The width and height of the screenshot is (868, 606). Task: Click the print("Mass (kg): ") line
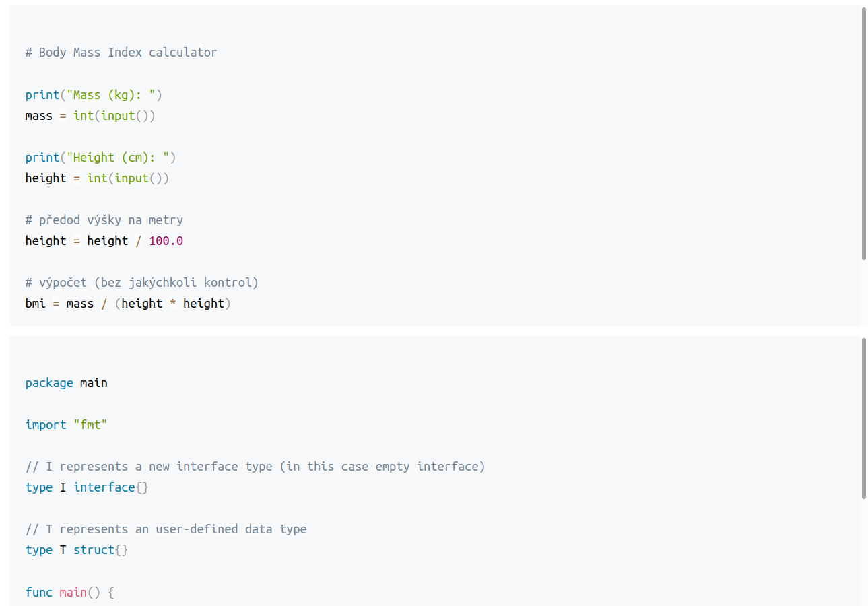(x=94, y=95)
